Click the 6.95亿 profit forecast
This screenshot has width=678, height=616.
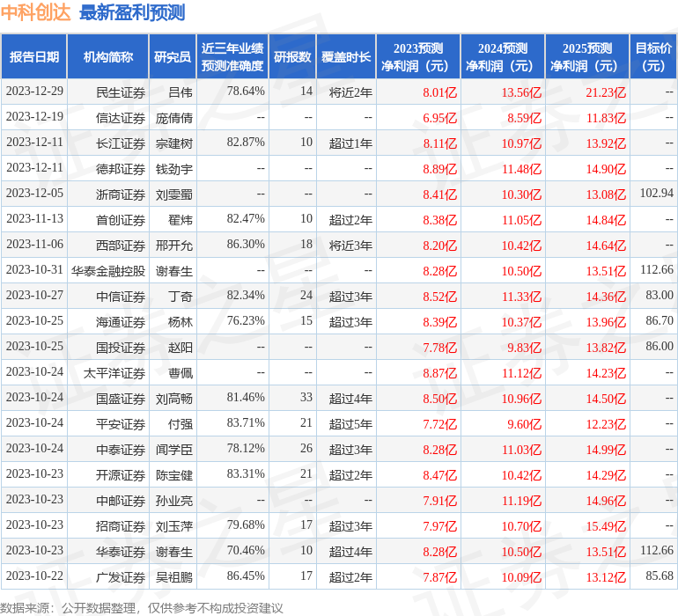pyautogui.click(x=439, y=118)
